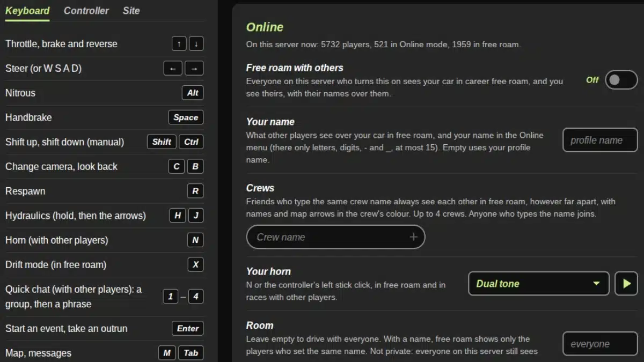Click the Alt key for Nitrous
This screenshot has height=362, width=644.
click(193, 93)
